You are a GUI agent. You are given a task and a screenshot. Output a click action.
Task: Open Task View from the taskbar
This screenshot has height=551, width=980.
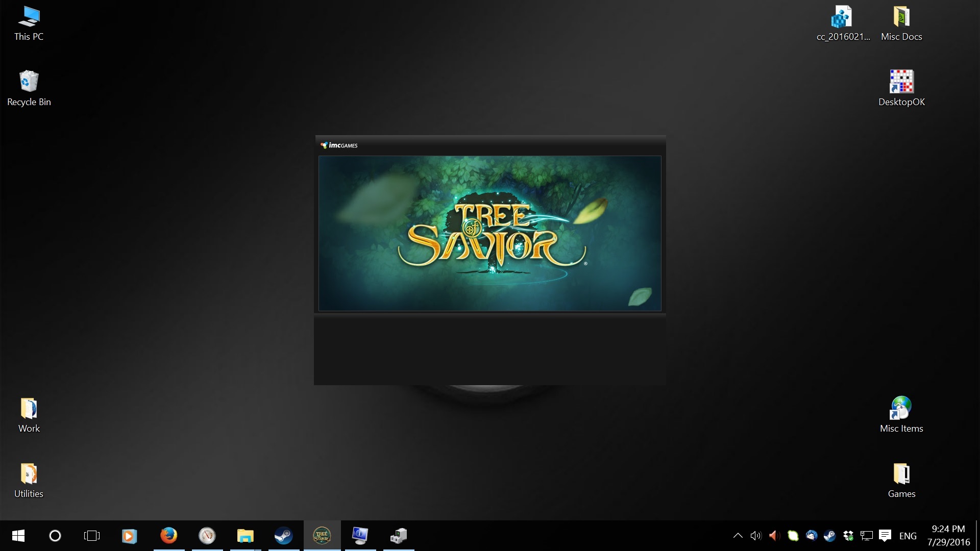point(92,536)
